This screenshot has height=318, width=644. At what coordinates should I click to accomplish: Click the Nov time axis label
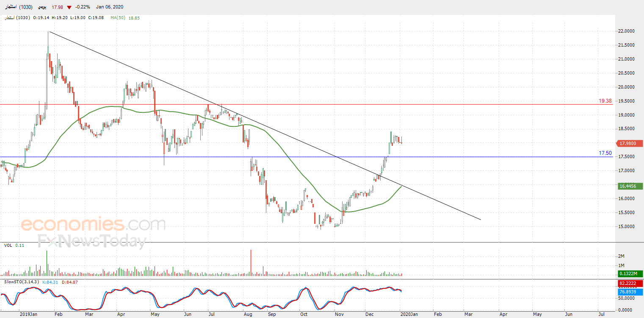339,315
